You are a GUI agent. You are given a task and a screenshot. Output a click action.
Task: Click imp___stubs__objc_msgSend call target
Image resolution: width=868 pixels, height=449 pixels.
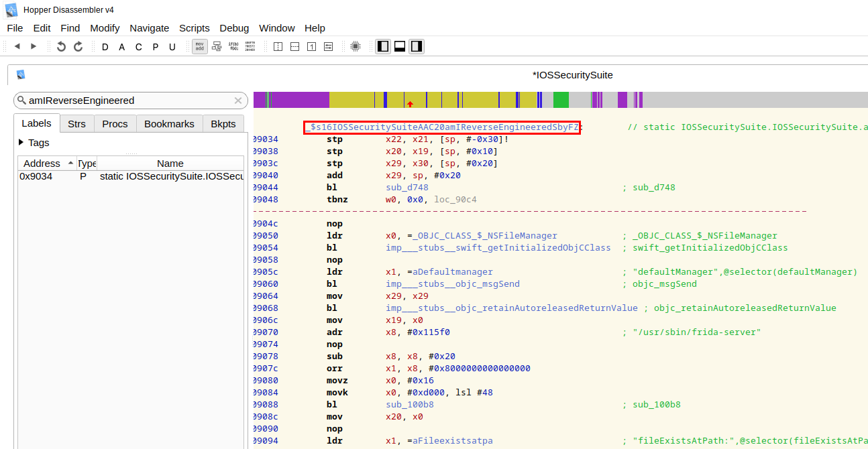(x=453, y=283)
